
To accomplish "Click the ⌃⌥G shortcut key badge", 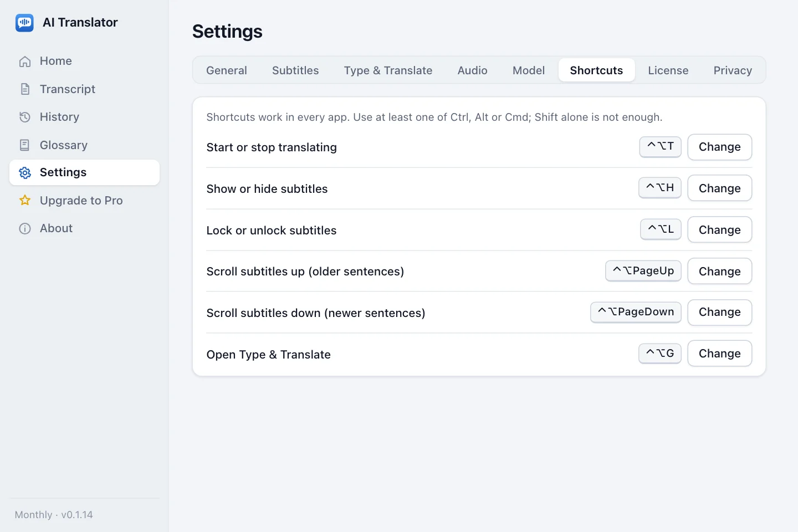I will tap(659, 353).
